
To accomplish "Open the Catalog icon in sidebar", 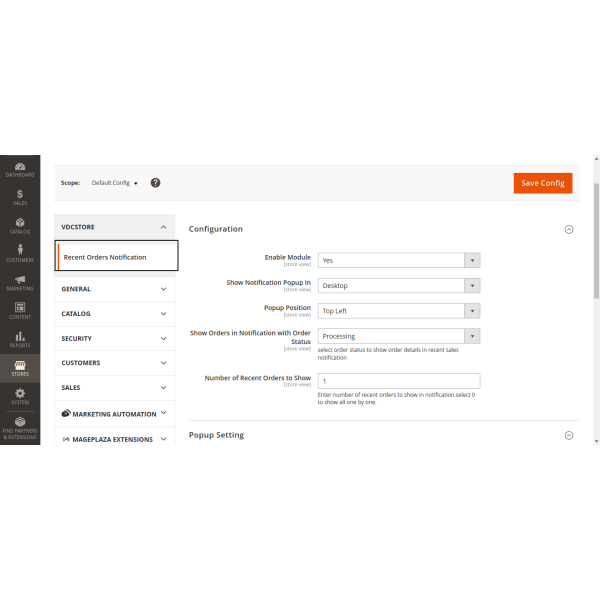I will tap(19, 225).
